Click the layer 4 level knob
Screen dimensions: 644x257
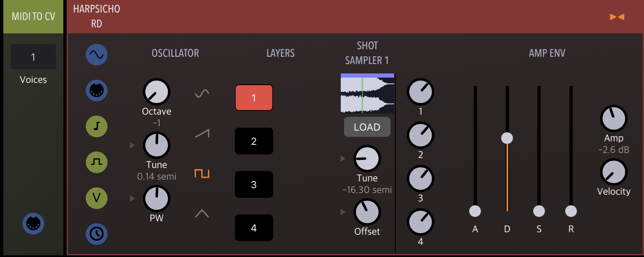point(420,222)
